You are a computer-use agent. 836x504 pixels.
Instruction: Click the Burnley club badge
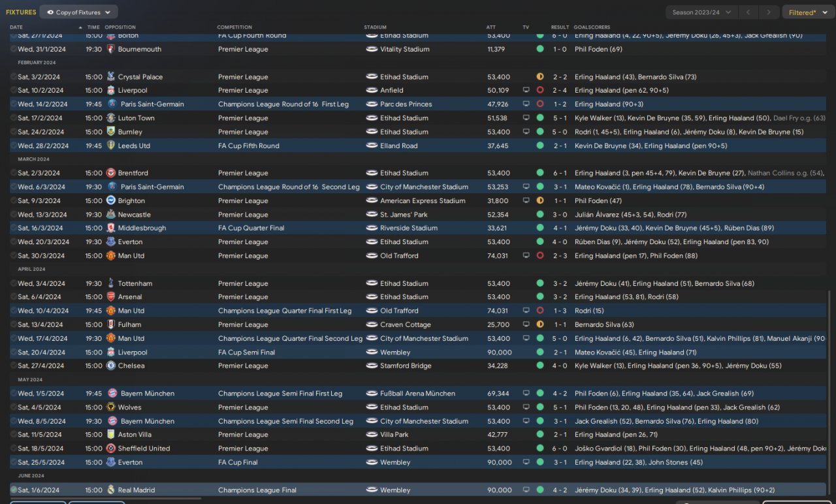click(x=110, y=132)
